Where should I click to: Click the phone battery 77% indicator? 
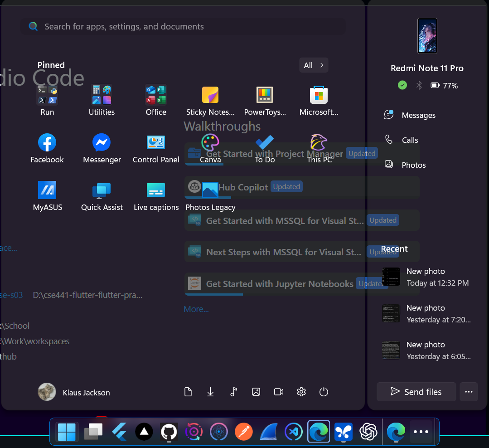coord(444,86)
